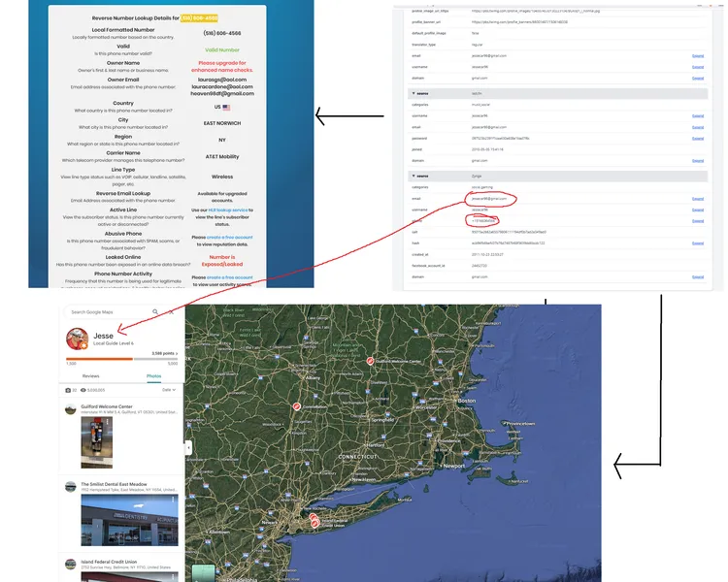Viewport: 728px width, 582px height.
Task: Click the Guilford Welcome Center map pin
Action: 369,361
